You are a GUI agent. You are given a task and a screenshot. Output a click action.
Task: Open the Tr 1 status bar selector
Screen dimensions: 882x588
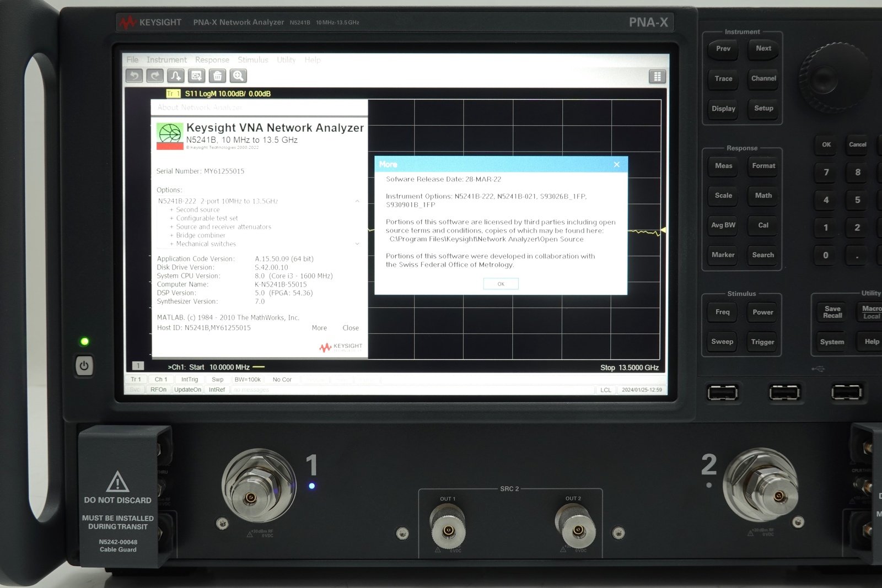(x=136, y=380)
